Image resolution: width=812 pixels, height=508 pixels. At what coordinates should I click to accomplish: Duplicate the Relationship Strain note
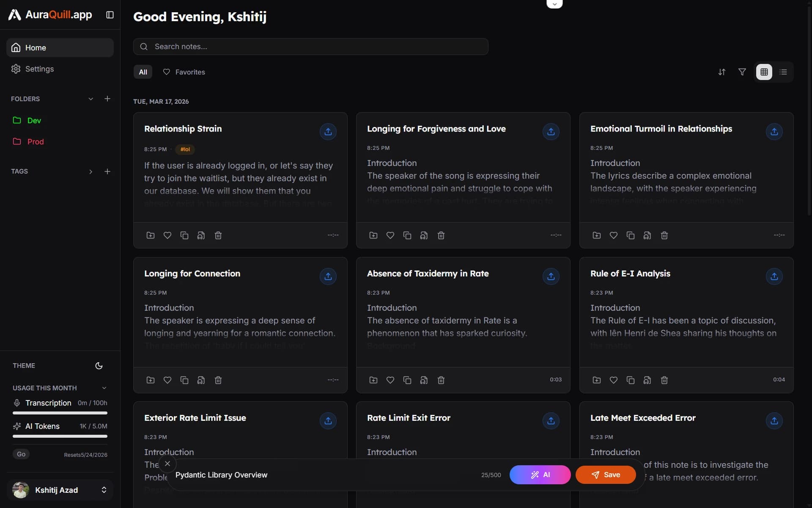[x=184, y=235]
